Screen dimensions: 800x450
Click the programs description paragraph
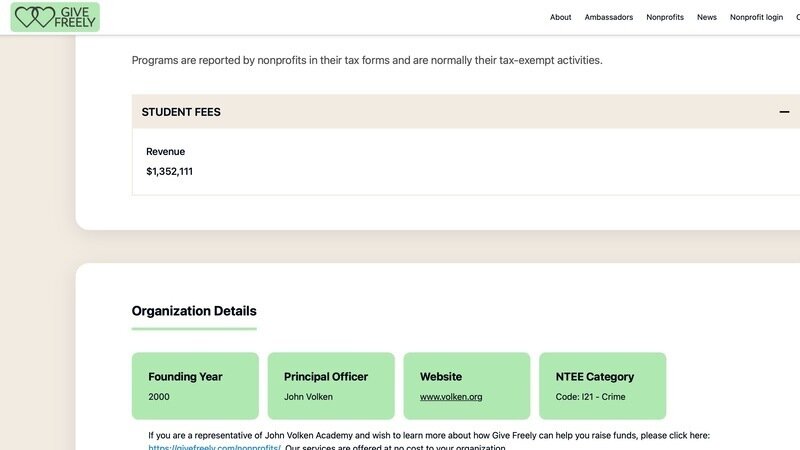(x=367, y=60)
